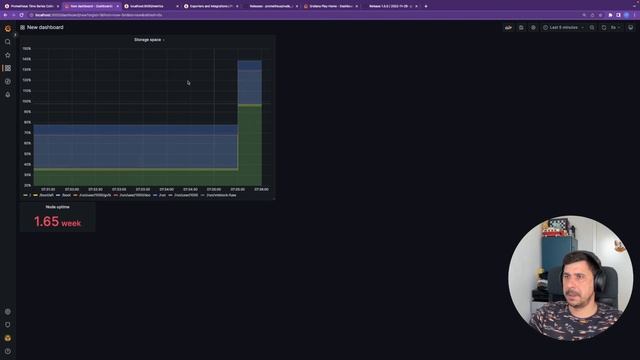Screen dimensions: 640x360
Task: Open the user profile avatar in sidebar
Action: [x=8, y=338]
